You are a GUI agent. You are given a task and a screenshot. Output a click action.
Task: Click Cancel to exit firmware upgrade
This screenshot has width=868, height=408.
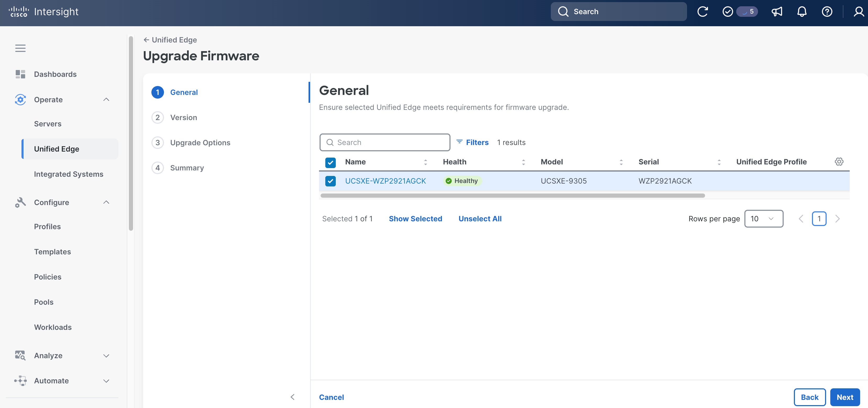(x=331, y=397)
